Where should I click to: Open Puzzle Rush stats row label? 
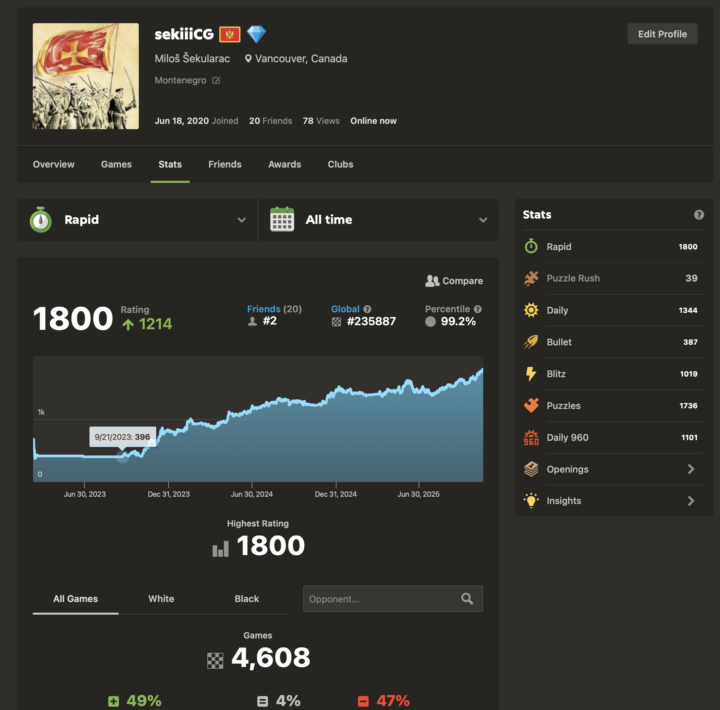pyautogui.click(x=573, y=278)
